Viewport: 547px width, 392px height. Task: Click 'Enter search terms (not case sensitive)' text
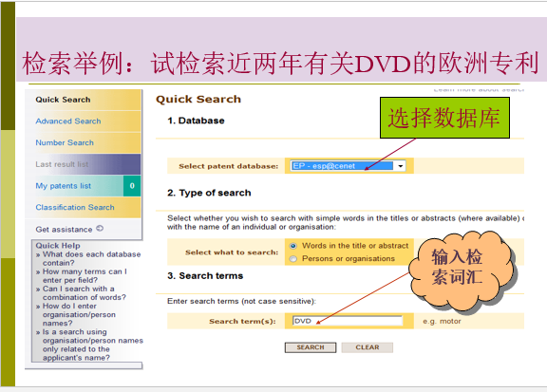coord(241,301)
